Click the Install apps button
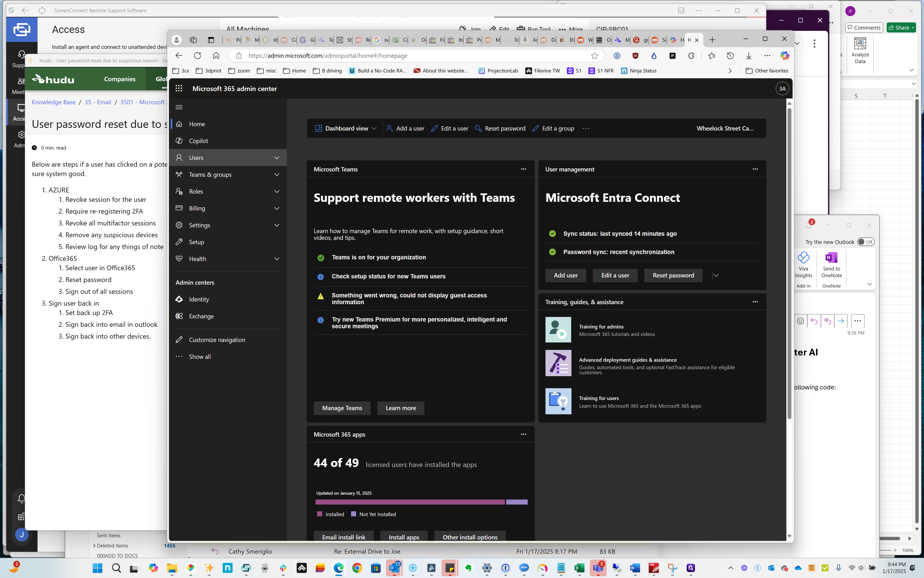Viewport: 924px width, 578px height. (404, 537)
